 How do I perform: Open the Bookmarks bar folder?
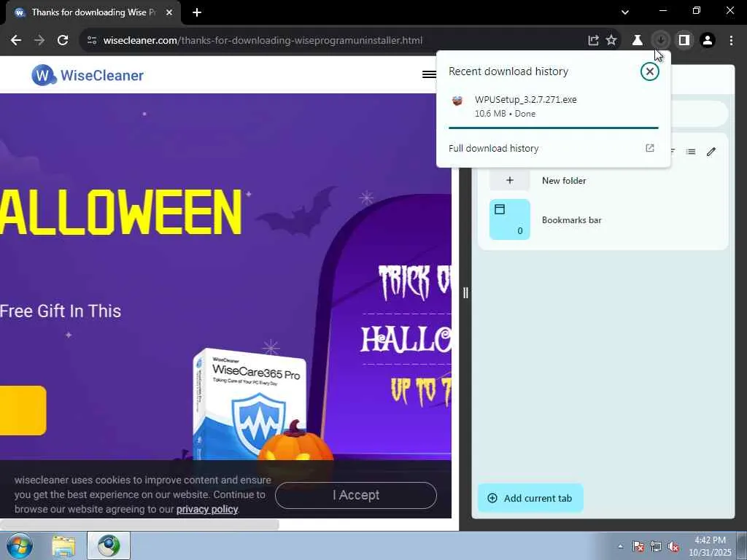pyautogui.click(x=603, y=219)
